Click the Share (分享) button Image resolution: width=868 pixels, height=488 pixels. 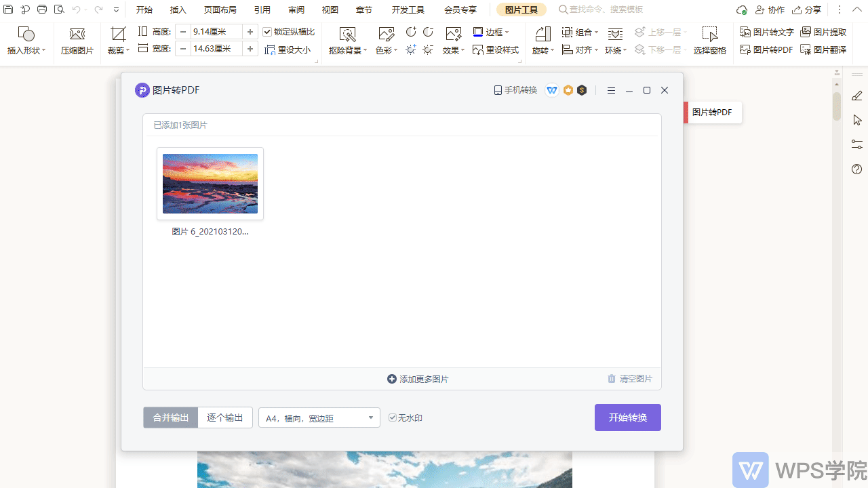click(x=807, y=10)
